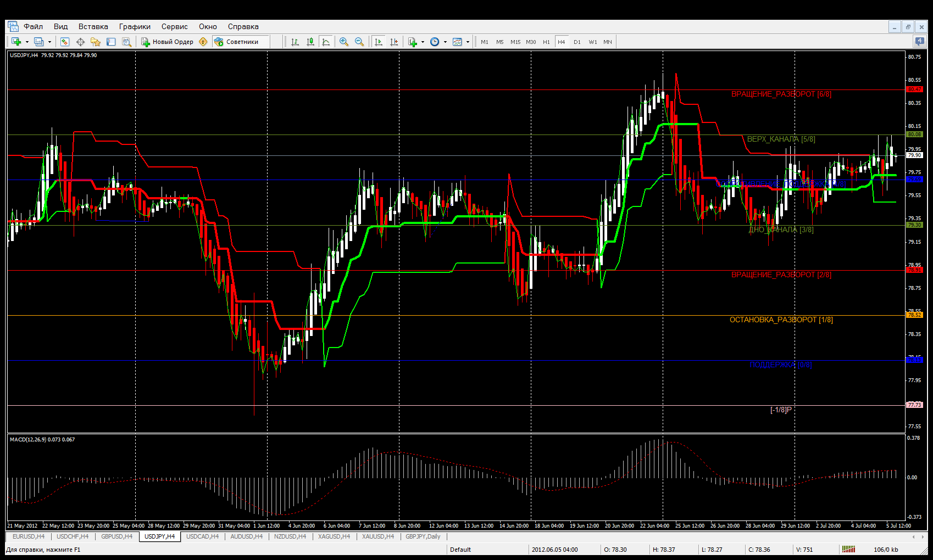Select the M1 timeframe

pyautogui.click(x=485, y=42)
